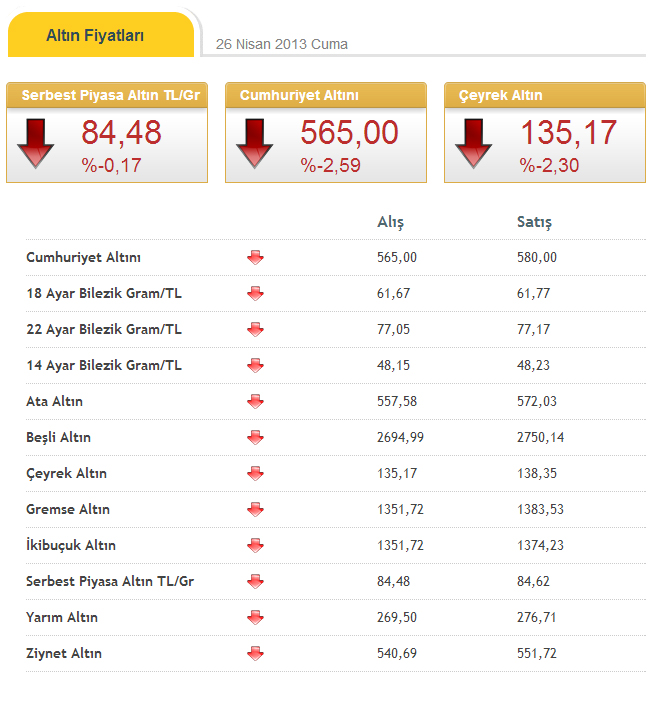This screenshot has height=702, width=655.
Task: Click the red arrow beside 18 Ayar Bilezik
Action: (x=255, y=294)
